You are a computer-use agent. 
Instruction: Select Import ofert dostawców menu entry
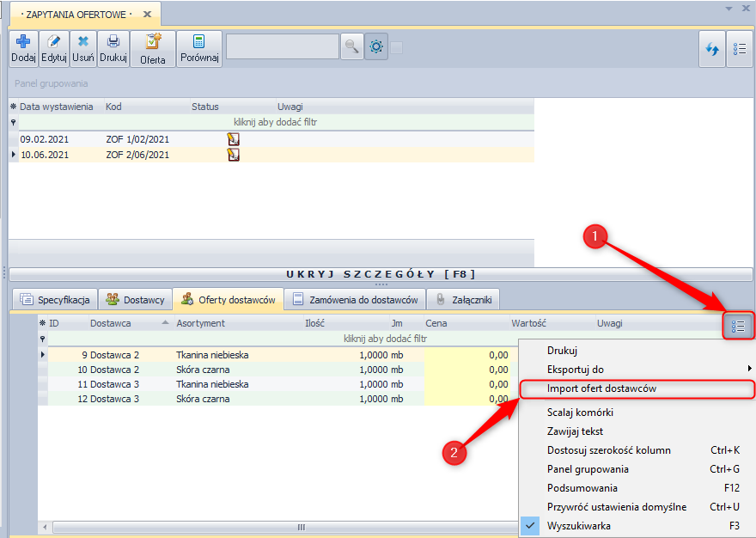[601, 388]
